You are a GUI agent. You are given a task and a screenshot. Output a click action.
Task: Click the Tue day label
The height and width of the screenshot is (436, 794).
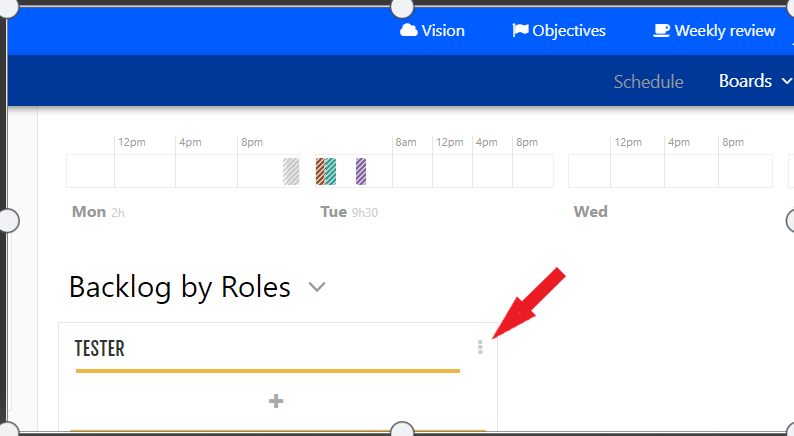point(334,212)
